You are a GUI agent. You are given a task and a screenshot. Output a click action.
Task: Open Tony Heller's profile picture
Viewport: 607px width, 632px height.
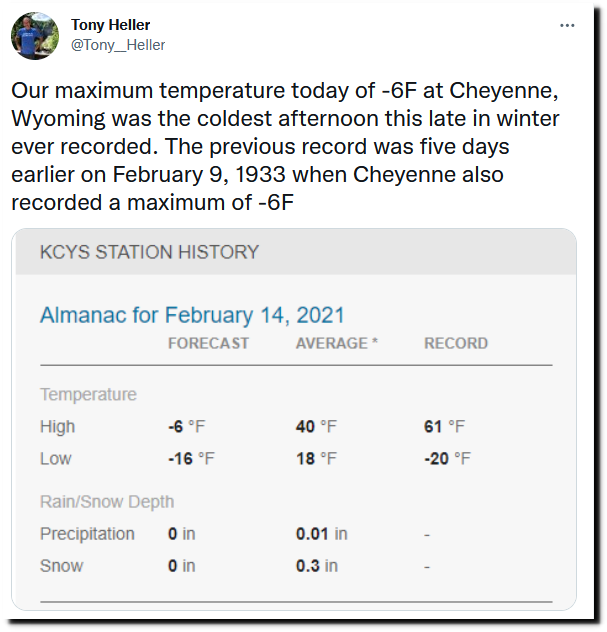[35, 35]
